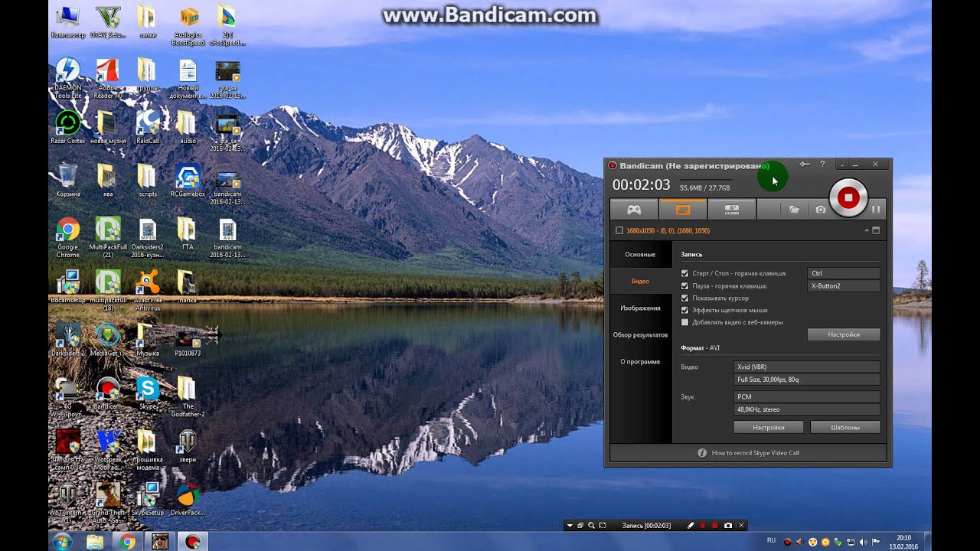Click the Ctrl hotkey field
Image resolution: width=980 pixels, height=551 pixels.
[x=844, y=273]
